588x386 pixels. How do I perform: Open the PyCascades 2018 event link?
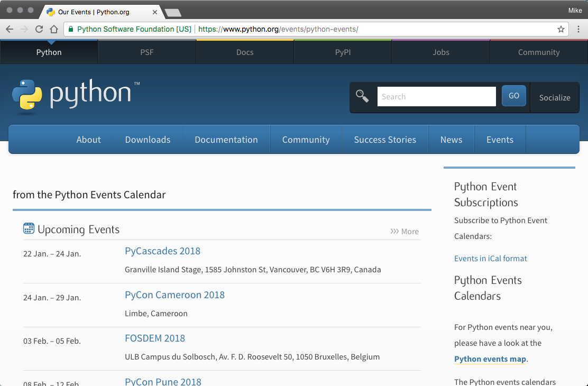point(162,251)
